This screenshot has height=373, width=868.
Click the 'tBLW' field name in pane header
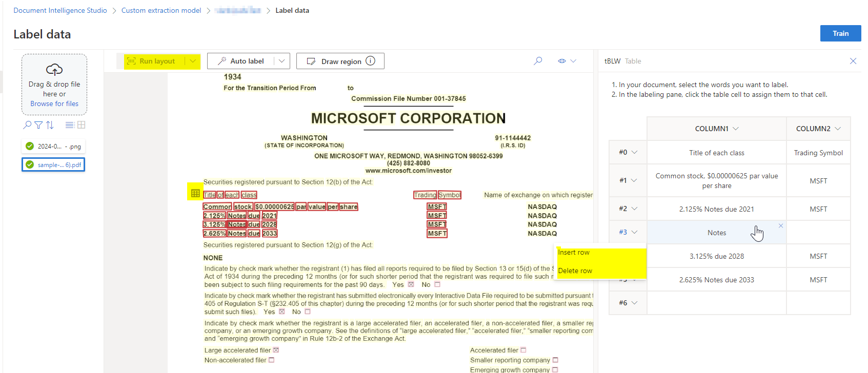[612, 61]
